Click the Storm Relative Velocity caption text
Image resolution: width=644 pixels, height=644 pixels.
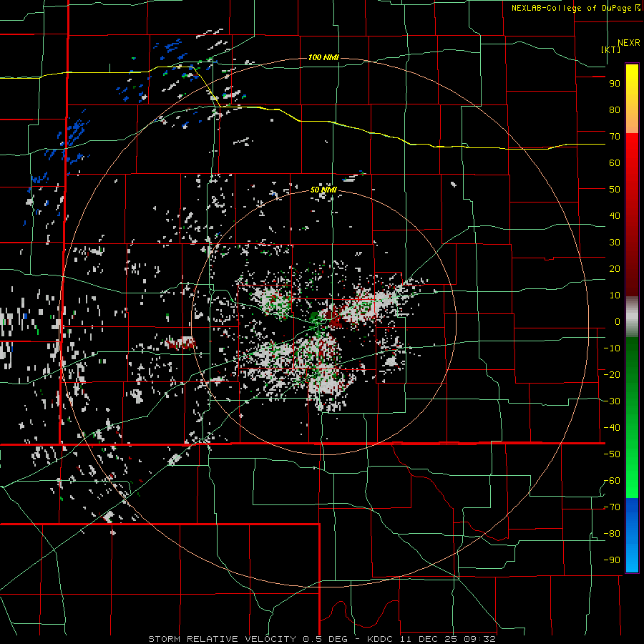coord(222,639)
